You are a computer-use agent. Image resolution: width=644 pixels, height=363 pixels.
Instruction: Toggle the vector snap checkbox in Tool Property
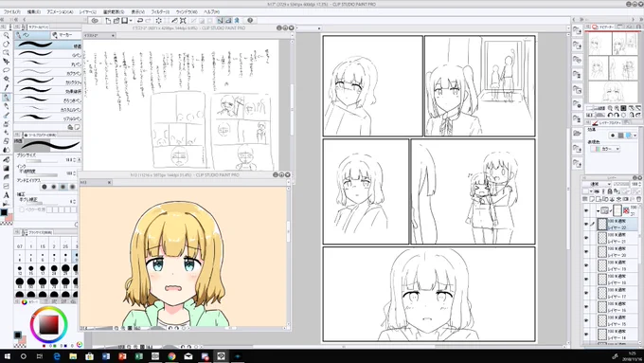coord(22,209)
